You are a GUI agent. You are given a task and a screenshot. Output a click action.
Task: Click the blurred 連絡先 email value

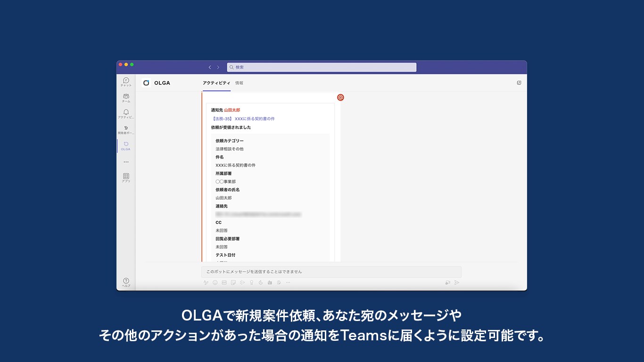point(258,214)
